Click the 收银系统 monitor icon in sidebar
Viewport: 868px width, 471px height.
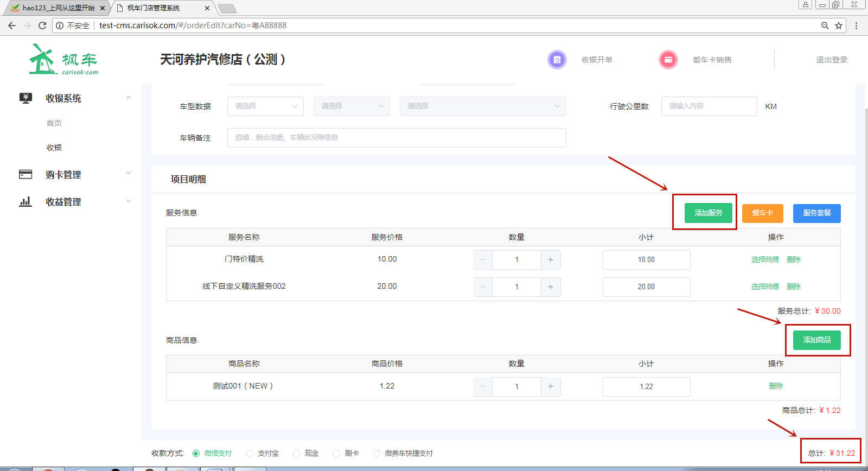(x=25, y=98)
